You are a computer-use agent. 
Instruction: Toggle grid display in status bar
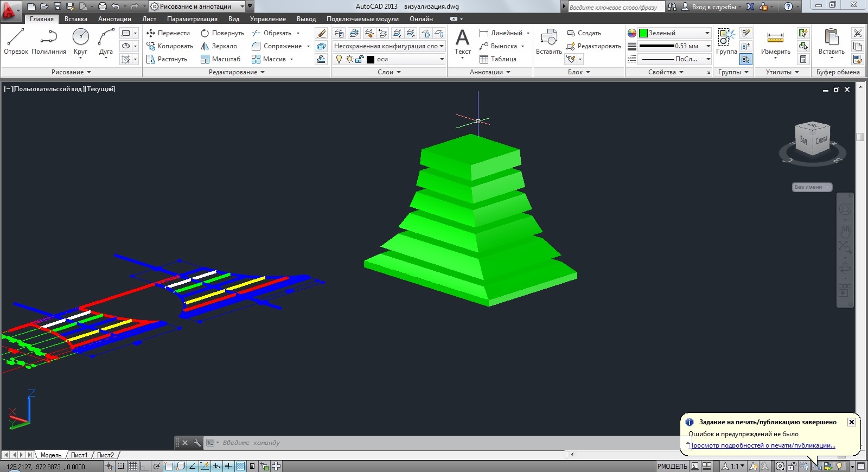pyautogui.click(x=132, y=466)
